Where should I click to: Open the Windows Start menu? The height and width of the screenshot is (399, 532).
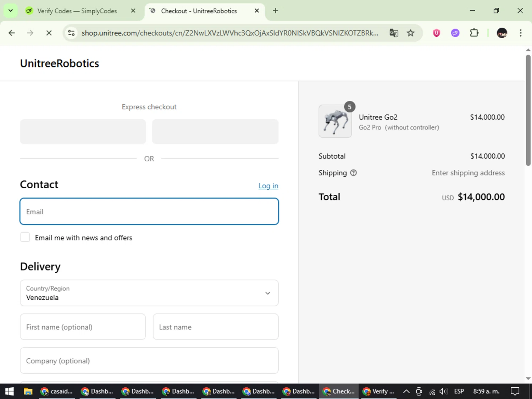10,391
